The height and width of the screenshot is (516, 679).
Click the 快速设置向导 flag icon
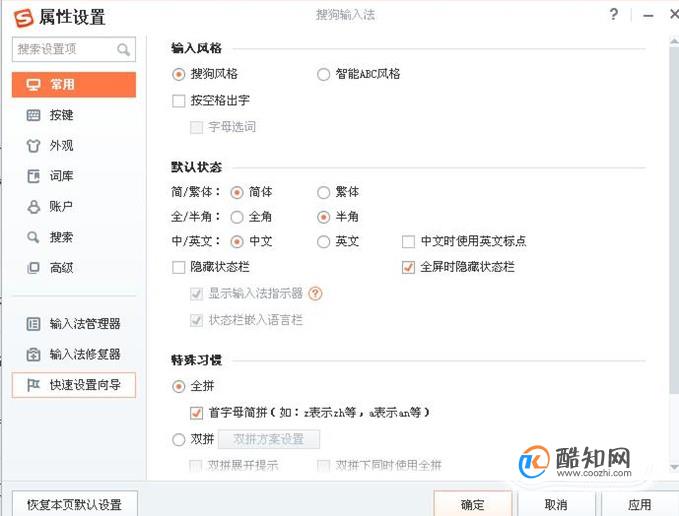click(33, 385)
